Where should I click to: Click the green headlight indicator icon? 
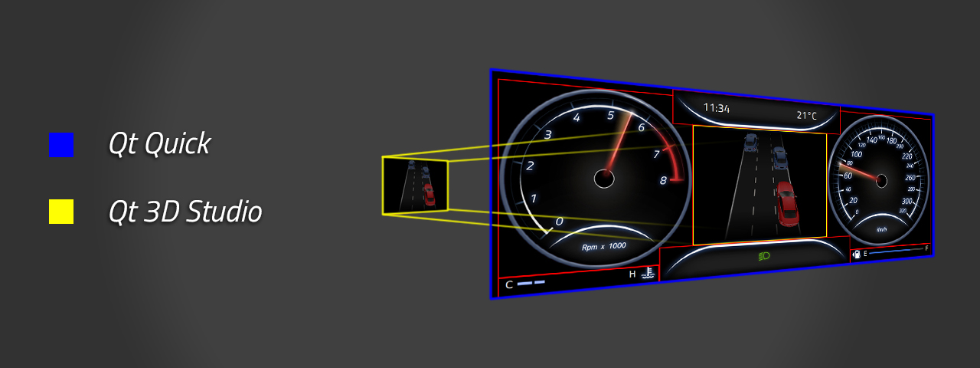click(763, 257)
